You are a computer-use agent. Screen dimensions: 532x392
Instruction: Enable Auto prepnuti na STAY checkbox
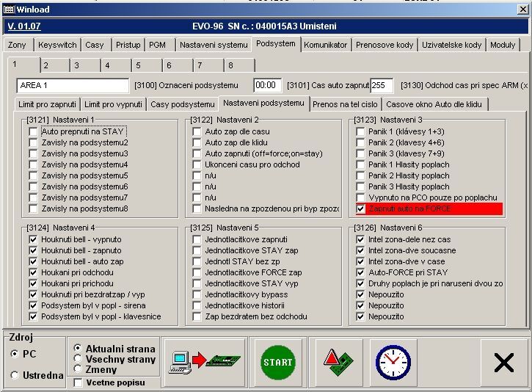(33, 131)
